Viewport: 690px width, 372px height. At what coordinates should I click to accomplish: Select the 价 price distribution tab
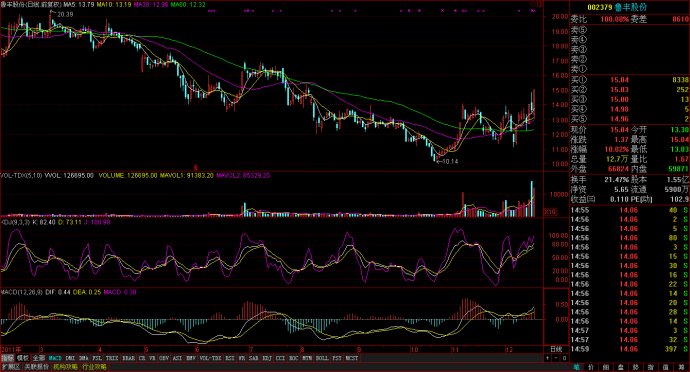point(591,367)
